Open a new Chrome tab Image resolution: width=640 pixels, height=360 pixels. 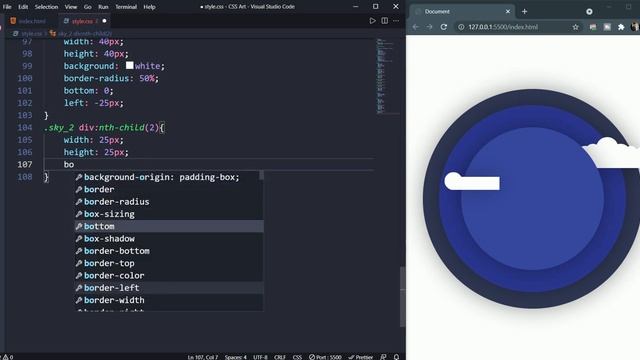[524, 11]
